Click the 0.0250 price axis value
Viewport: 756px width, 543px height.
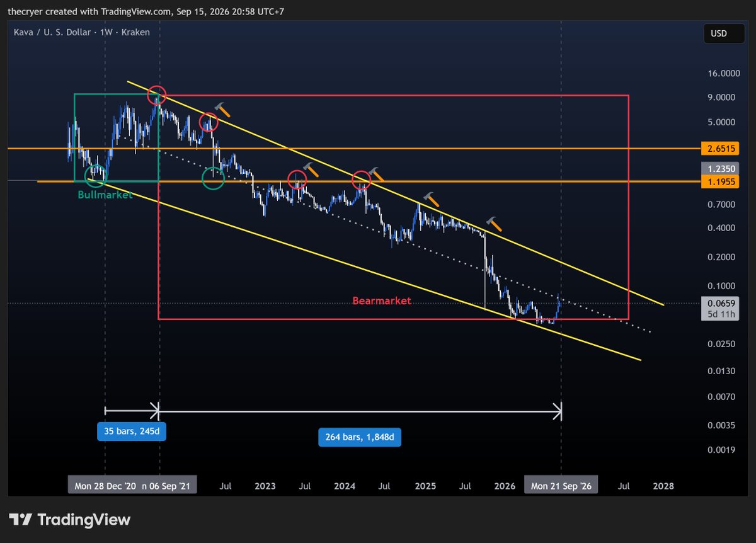(722, 344)
